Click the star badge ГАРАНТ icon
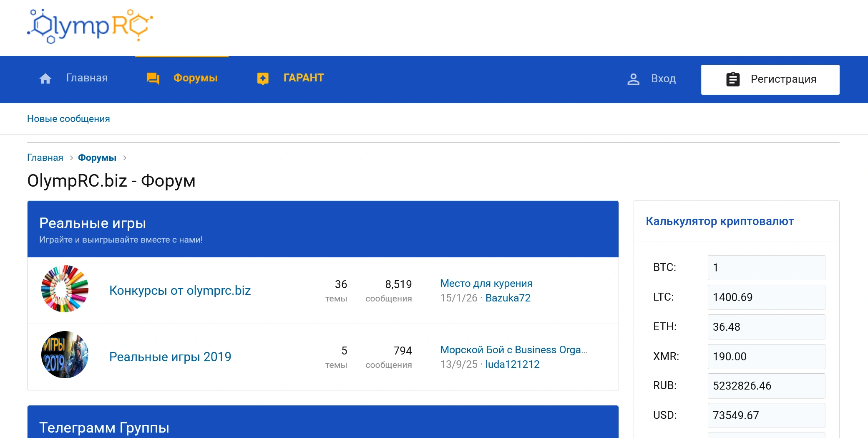The height and width of the screenshot is (438, 868). pos(263,78)
